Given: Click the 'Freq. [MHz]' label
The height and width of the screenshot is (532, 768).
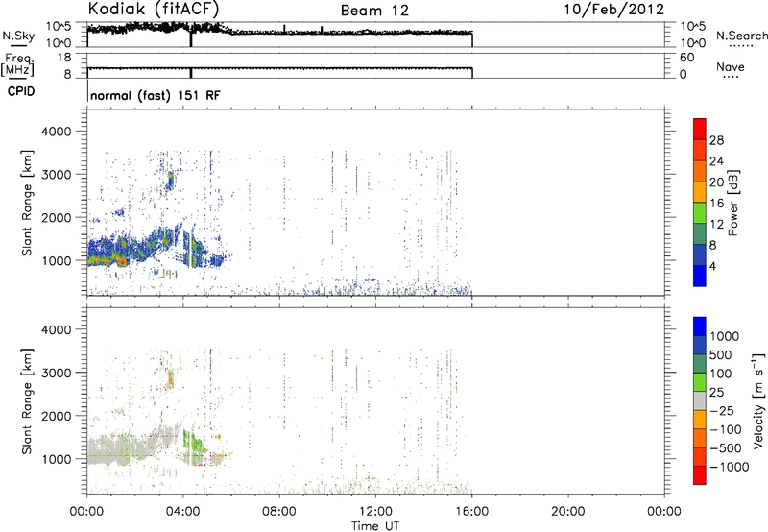Looking at the screenshot, I should tap(17, 64).
